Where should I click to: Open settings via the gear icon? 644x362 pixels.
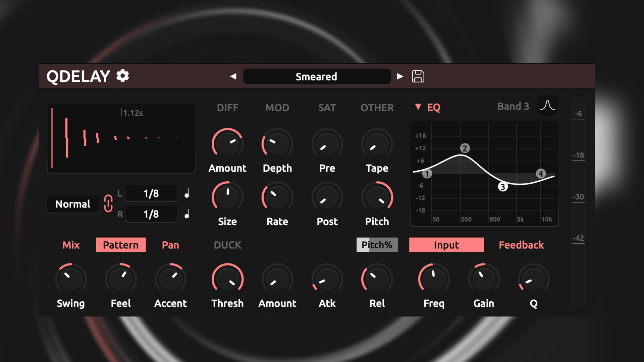122,76
